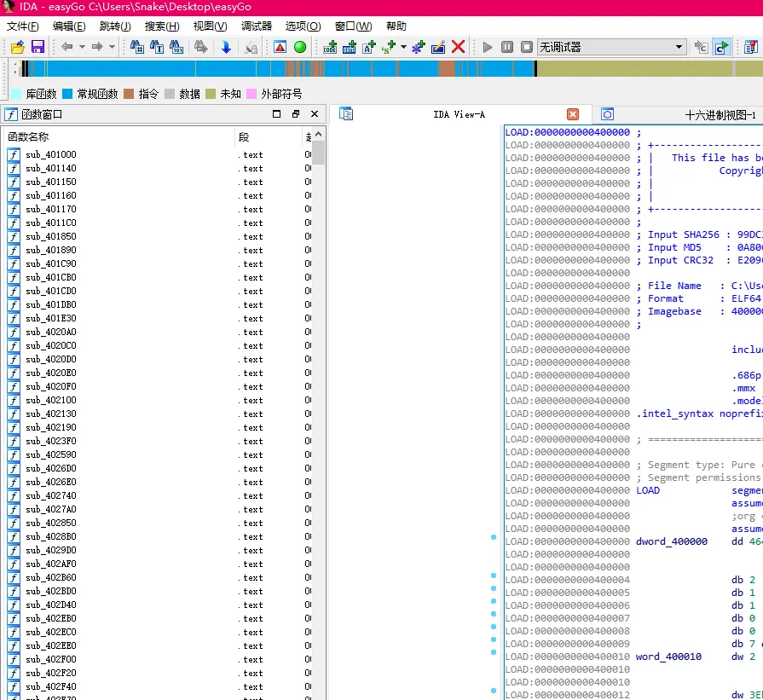Open the 视图(V) menu
763x700 pixels.
pos(211,26)
